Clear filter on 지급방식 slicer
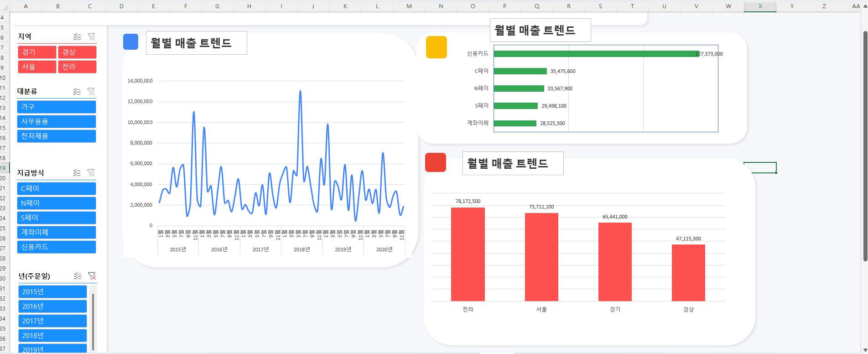The height and width of the screenshot is (354, 868). point(91,173)
